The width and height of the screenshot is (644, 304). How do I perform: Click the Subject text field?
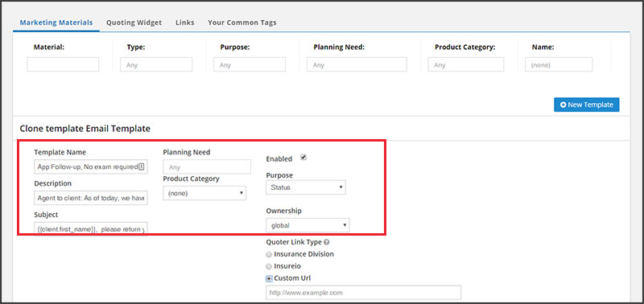tap(90, 229)
